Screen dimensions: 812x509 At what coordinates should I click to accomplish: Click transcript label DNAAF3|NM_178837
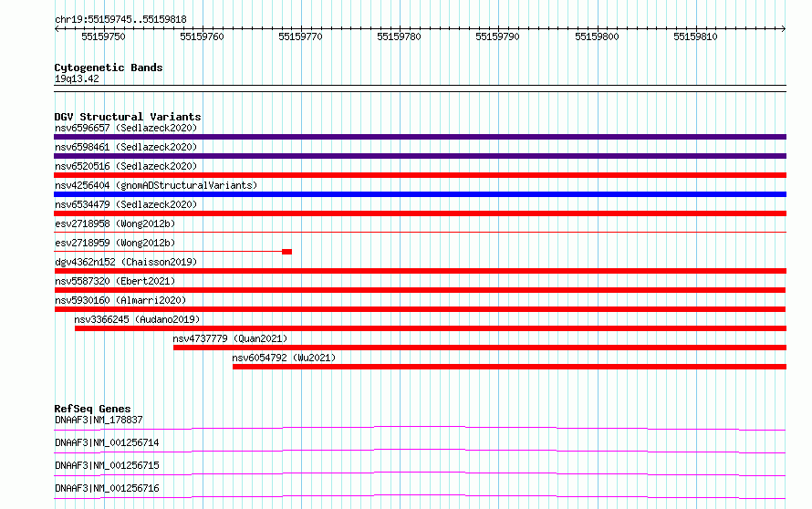click(x=99, y=420)
